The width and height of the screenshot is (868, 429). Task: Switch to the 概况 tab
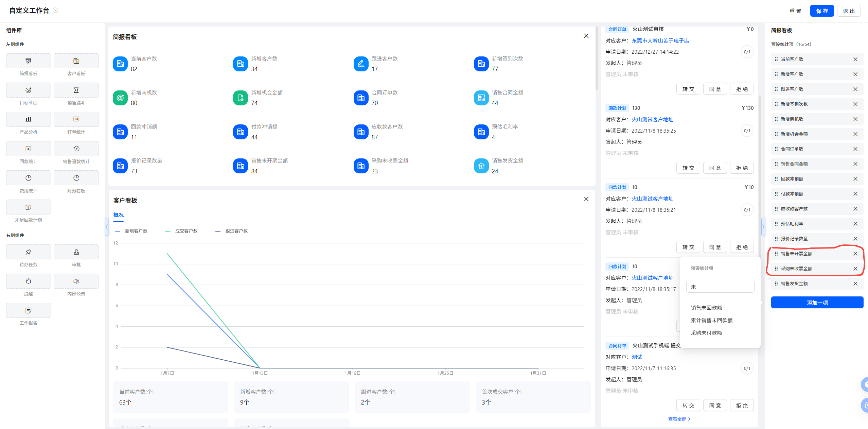tap(118, 215)
